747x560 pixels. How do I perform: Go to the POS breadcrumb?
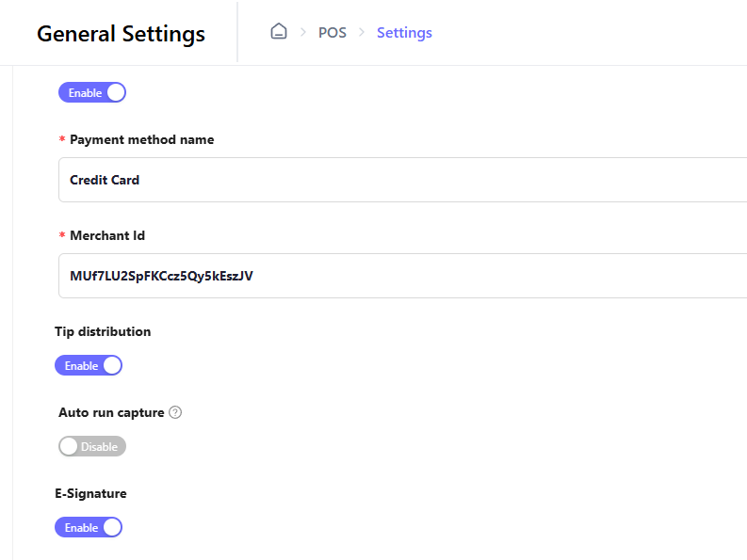[333, 32]
